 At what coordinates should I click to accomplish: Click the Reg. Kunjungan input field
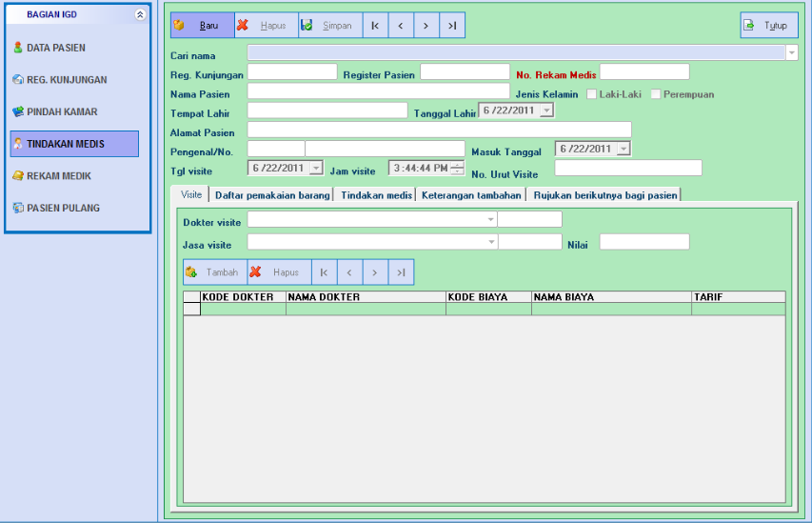pyautogui.click(x=292, y=71)
